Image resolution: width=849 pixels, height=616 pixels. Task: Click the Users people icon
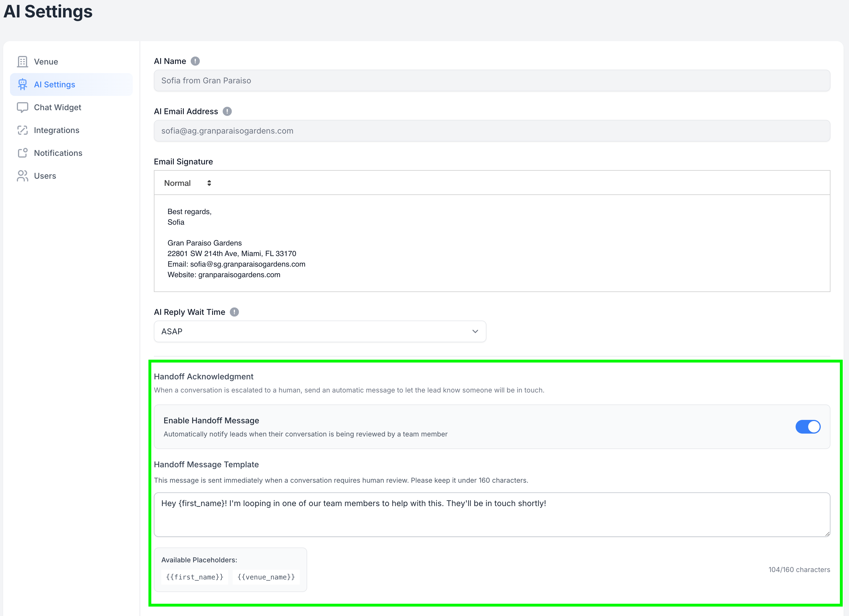click(x=23, y=176)
